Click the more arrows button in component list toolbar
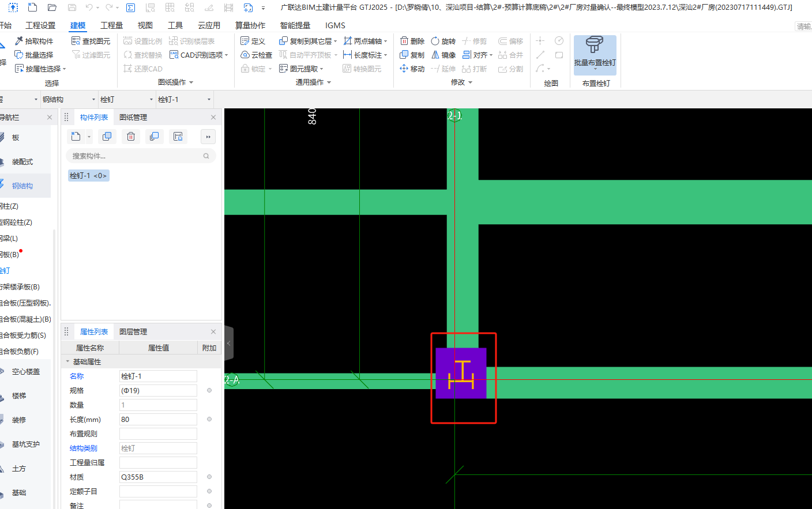The height and width of the screenshot is (509, 812). 208,137
